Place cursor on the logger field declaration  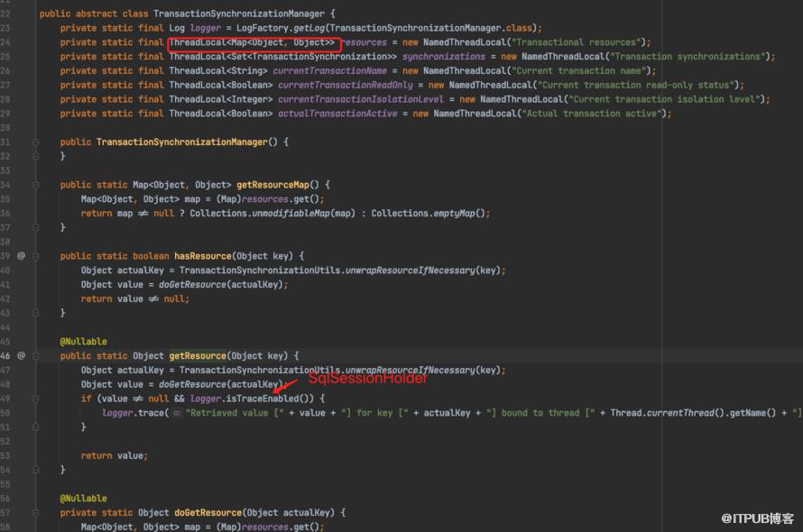tap(206, 28)
